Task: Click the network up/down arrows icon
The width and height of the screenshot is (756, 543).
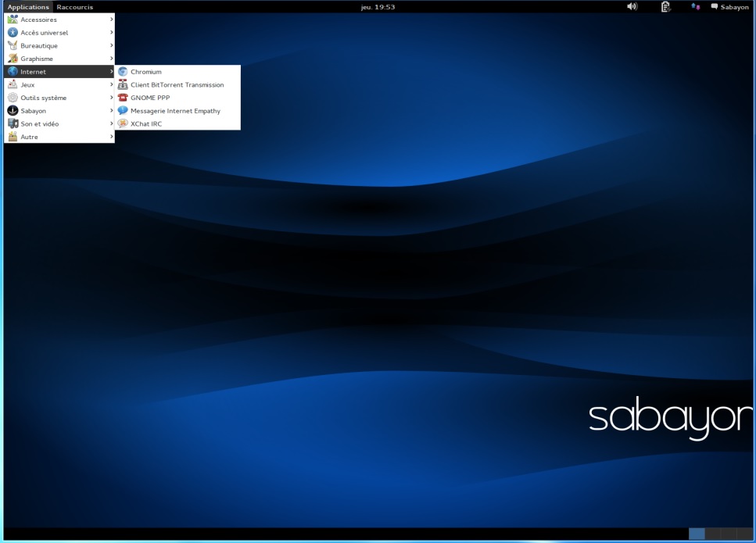Action: (x=695, y=7)
